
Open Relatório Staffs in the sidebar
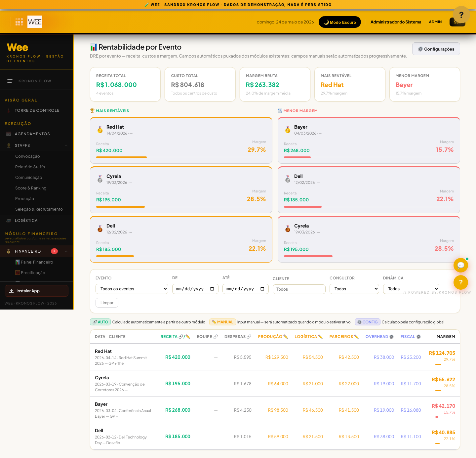tap(30, 167)
